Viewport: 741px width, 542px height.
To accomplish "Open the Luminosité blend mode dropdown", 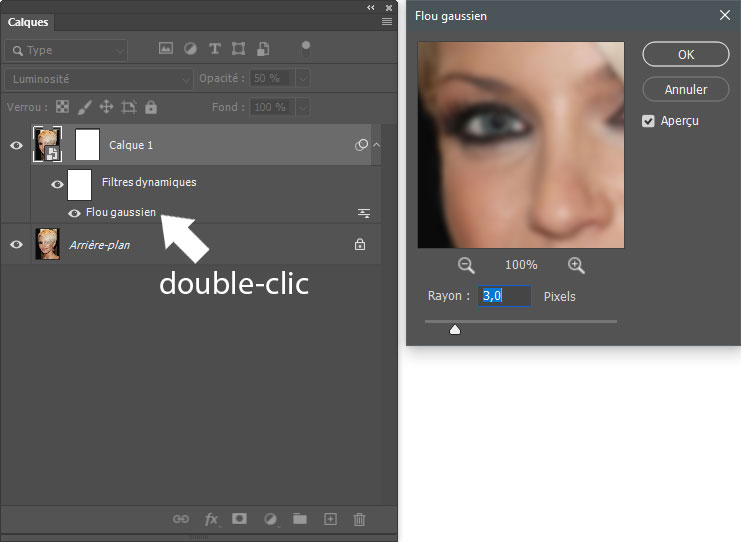I will coord(98,79).
